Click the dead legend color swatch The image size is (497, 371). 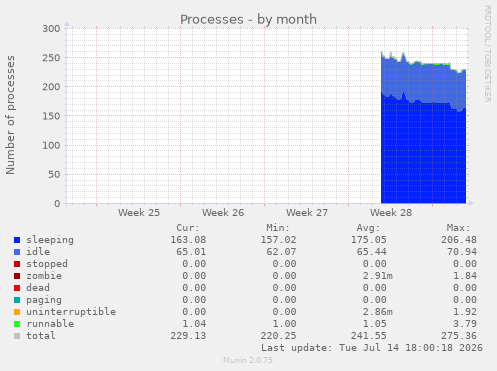click(17, 288)
